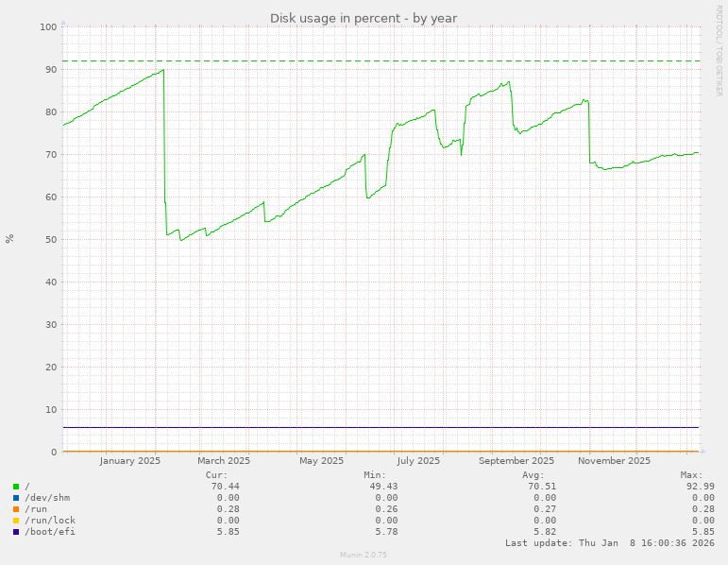Image resolution: width=728 pixels, height=565 pixels.
Task: Click the maximum value 92.99
Action: (x=700, y=487)
